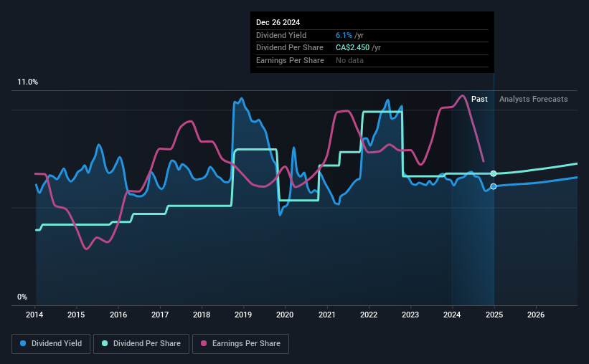The width and height of the screenshot is (589, 364).
Task: Select the teal Dividend Per Share data point marker
Action: [x=494, y=173]
